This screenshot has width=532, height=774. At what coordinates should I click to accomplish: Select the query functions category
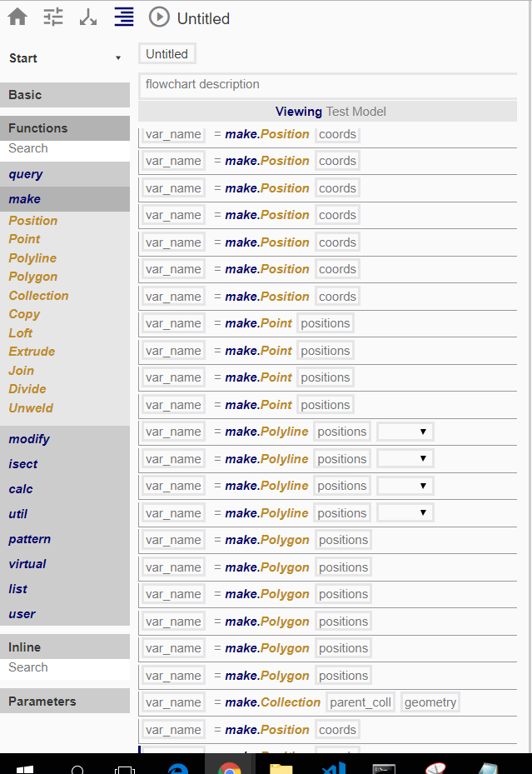26,173
